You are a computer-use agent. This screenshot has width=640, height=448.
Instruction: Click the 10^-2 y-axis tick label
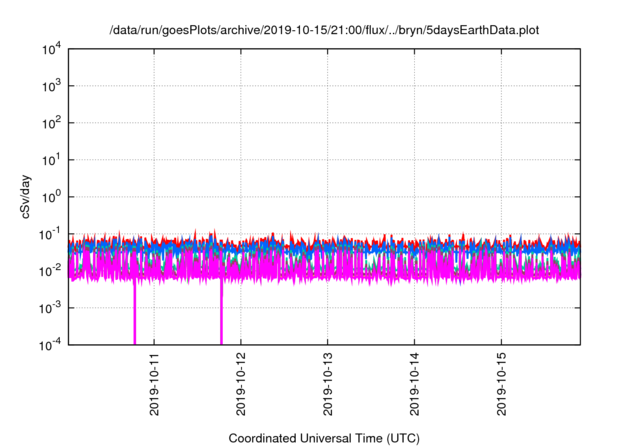[x=50, y=271]
